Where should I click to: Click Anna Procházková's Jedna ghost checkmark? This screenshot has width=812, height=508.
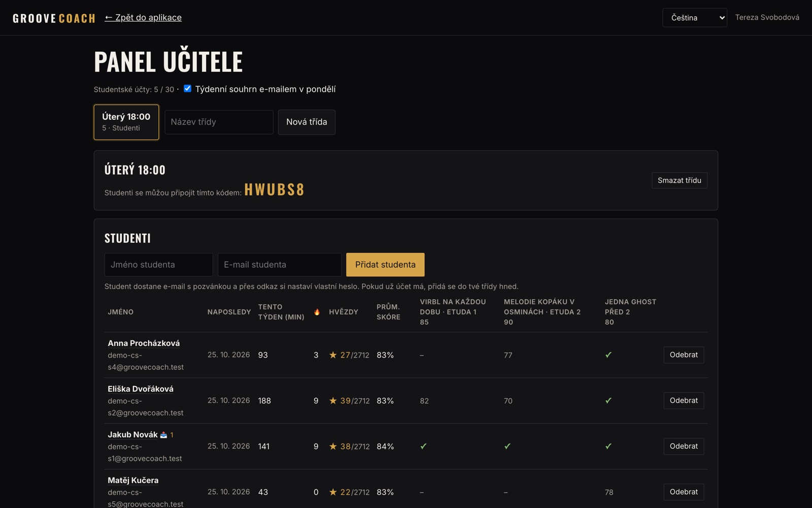(x=608, y=355)
